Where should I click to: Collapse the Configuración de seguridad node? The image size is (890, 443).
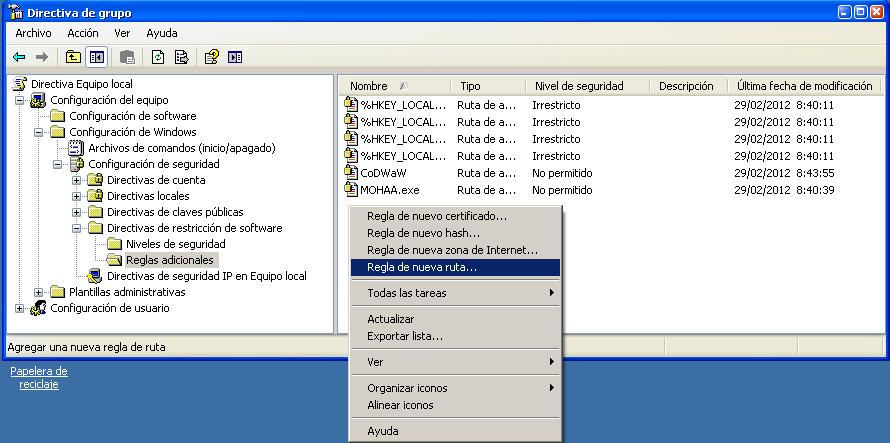pos(57,164)
